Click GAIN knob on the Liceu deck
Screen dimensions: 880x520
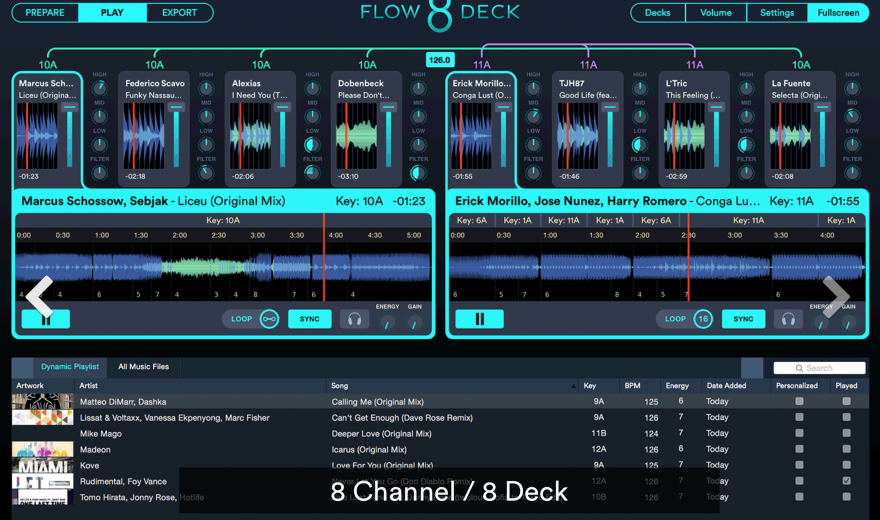coord(414,323)
